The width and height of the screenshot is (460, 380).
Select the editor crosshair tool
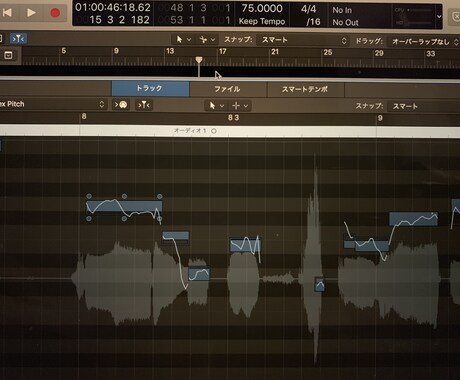[x=236, y=106]
